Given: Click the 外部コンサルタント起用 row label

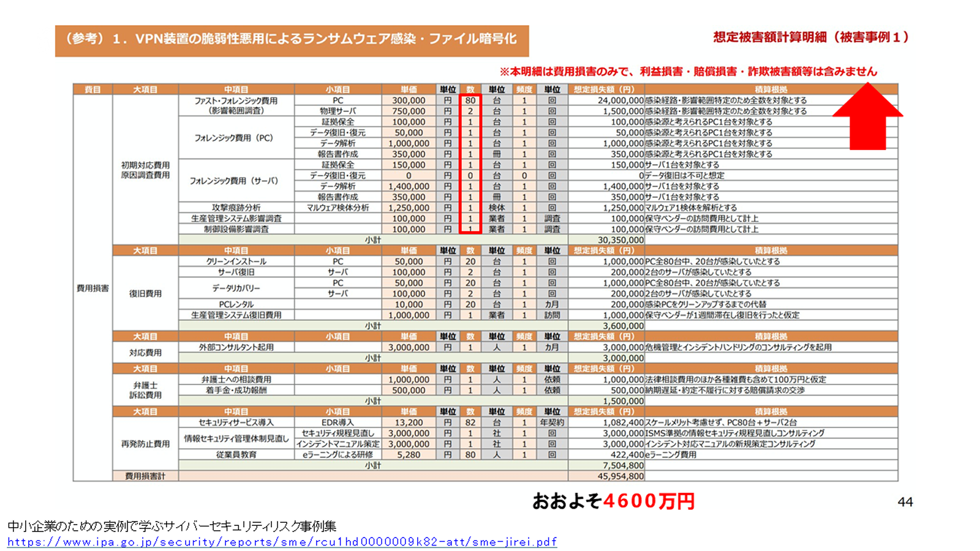Looking at the screenshot, I should pos(236,347).
